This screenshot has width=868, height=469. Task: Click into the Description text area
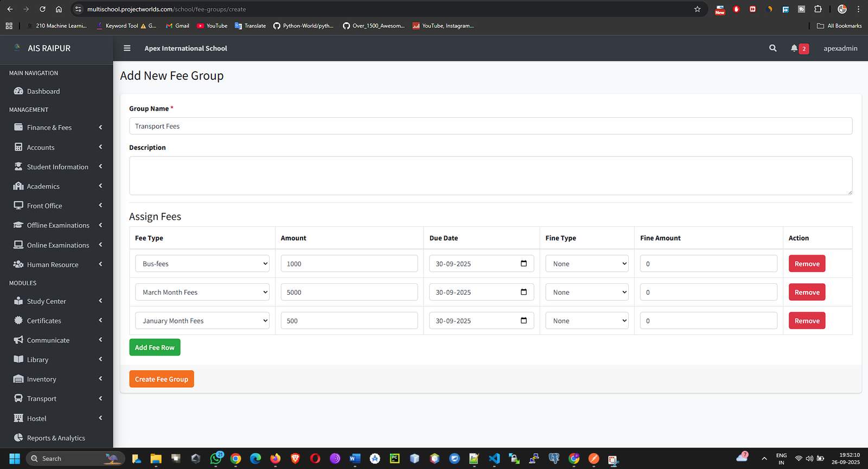[490, 175]
